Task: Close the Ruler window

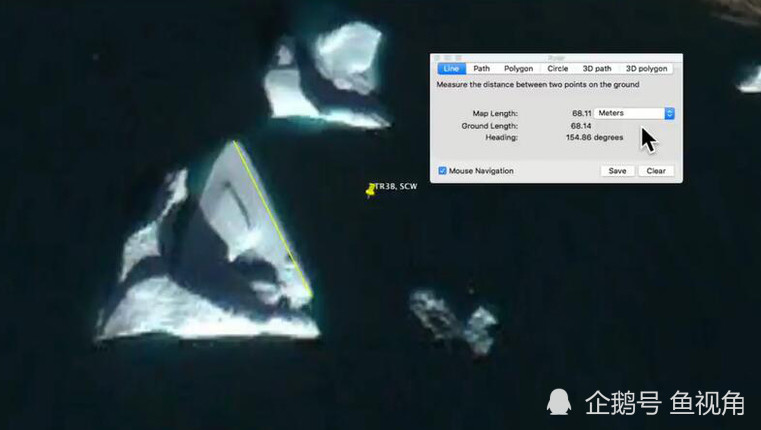Action: click(x=437, y=58)
